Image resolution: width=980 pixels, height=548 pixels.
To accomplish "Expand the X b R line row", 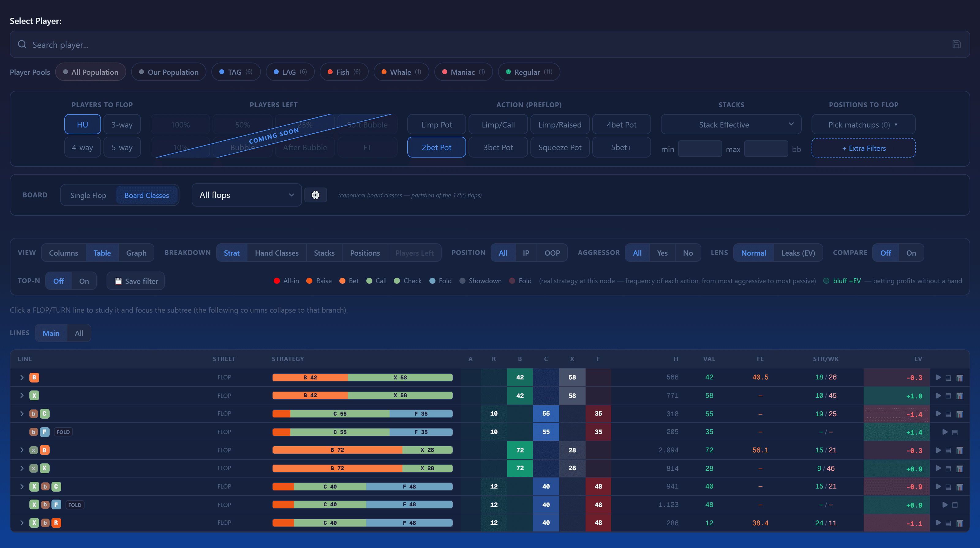I will 22,523.
